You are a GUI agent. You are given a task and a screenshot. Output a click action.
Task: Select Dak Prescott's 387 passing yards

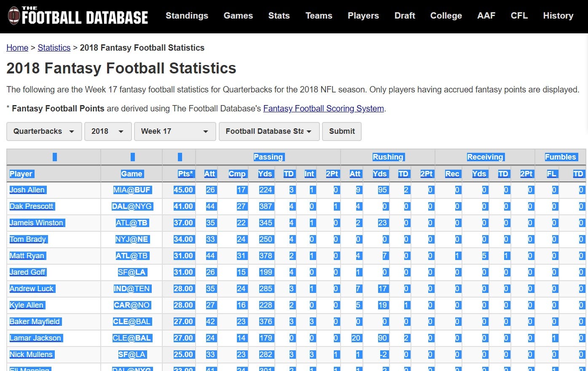pos(266,206)
